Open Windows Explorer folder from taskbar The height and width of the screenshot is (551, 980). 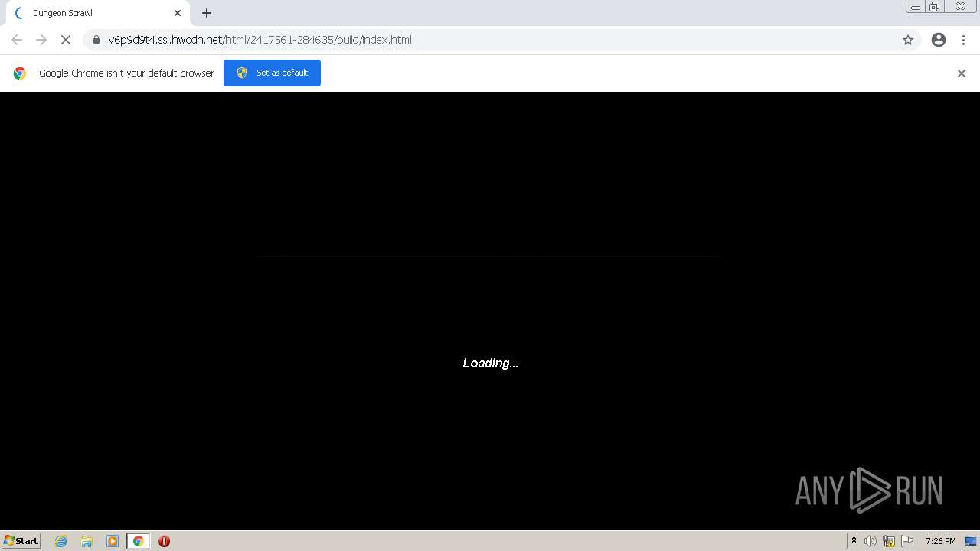[x=87, y=541]
